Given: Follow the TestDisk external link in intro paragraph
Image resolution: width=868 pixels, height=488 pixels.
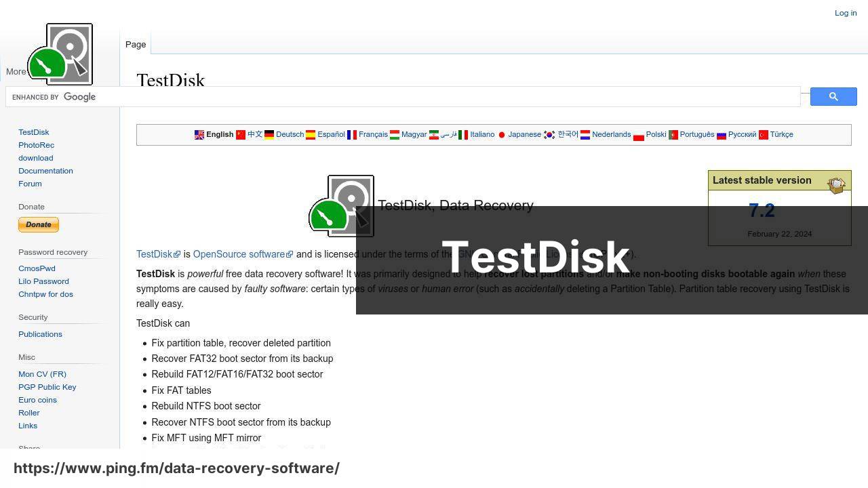Looking at the screenshot, I should coord(158,254).
